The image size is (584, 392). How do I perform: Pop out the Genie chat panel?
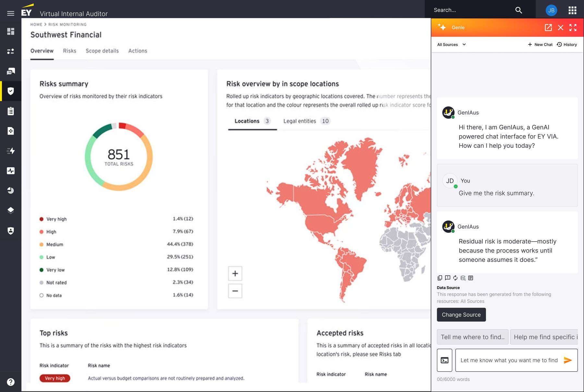point(548,28)
